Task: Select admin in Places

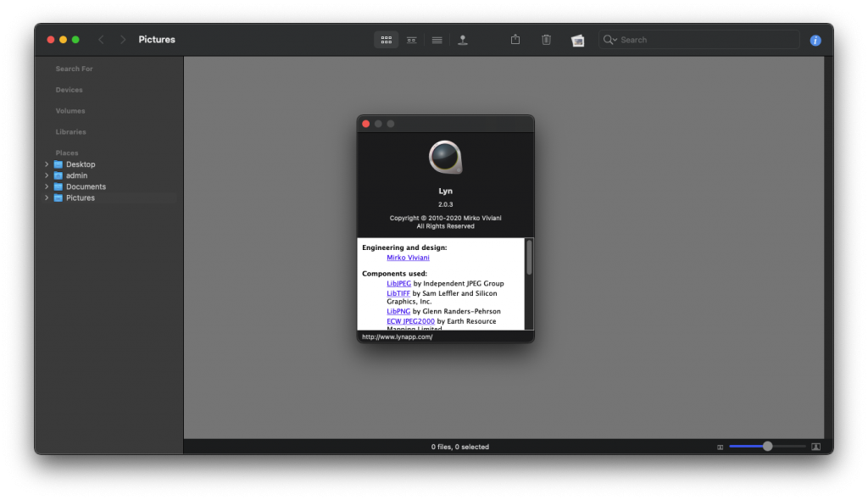Action: pyautogui.click(x=76, y=175)
